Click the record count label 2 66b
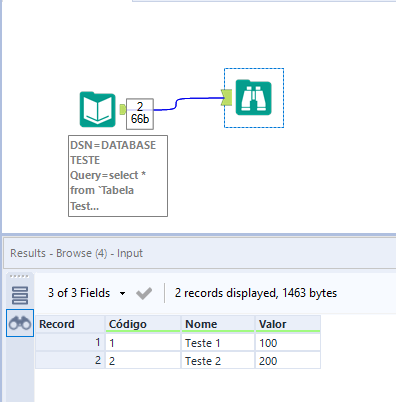 pyautogui.click(x=140, y=114)
